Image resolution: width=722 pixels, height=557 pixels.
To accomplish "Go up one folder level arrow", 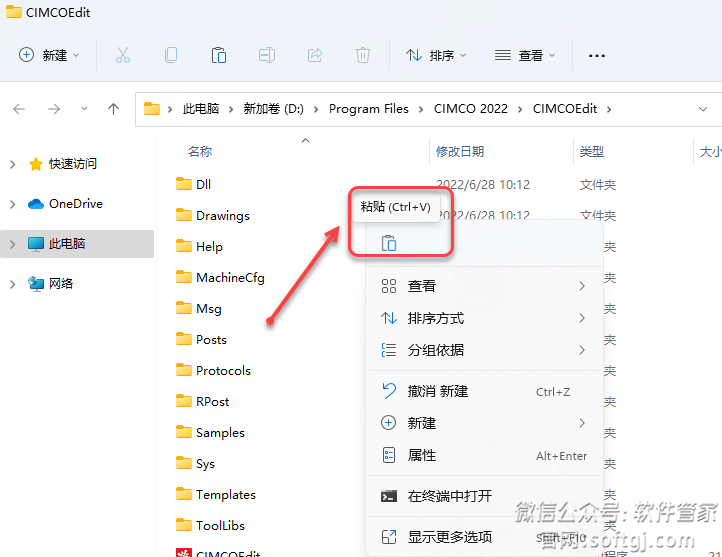I will tap(113, 109).
